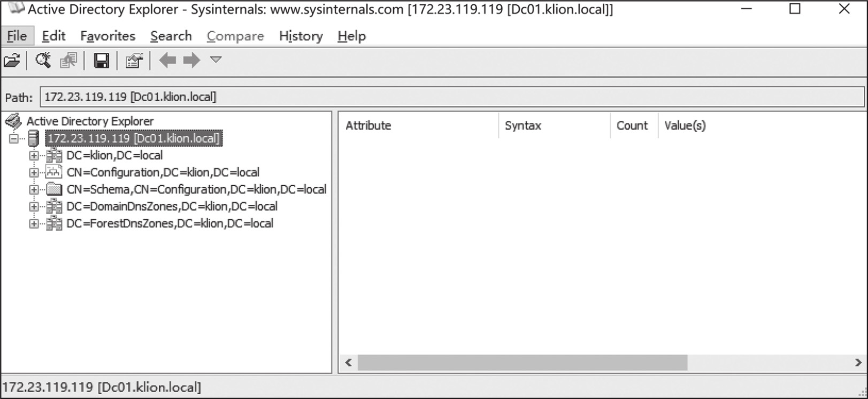
Task: Maximize the Active Directory Explorer window
Action: (x=795, y=9)
